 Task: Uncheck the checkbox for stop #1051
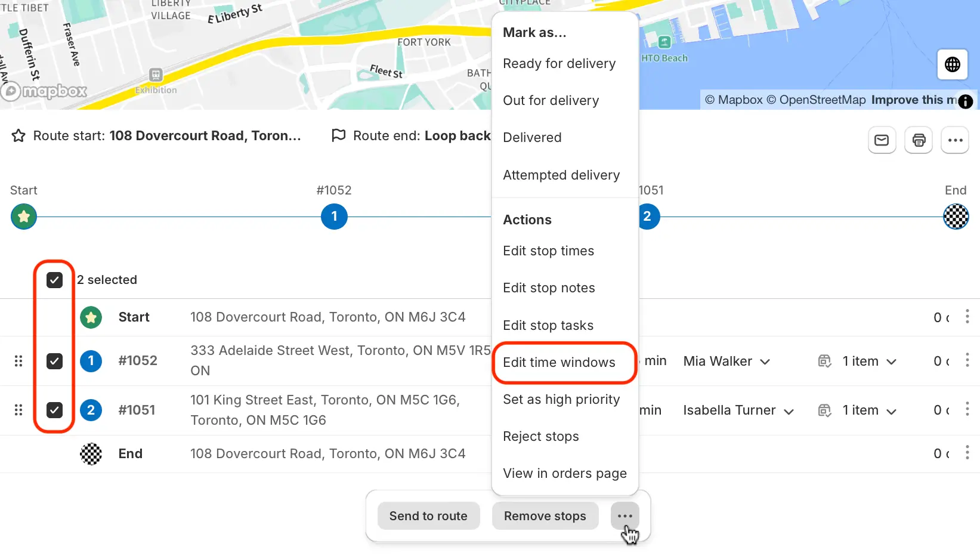tap(54, 410)
